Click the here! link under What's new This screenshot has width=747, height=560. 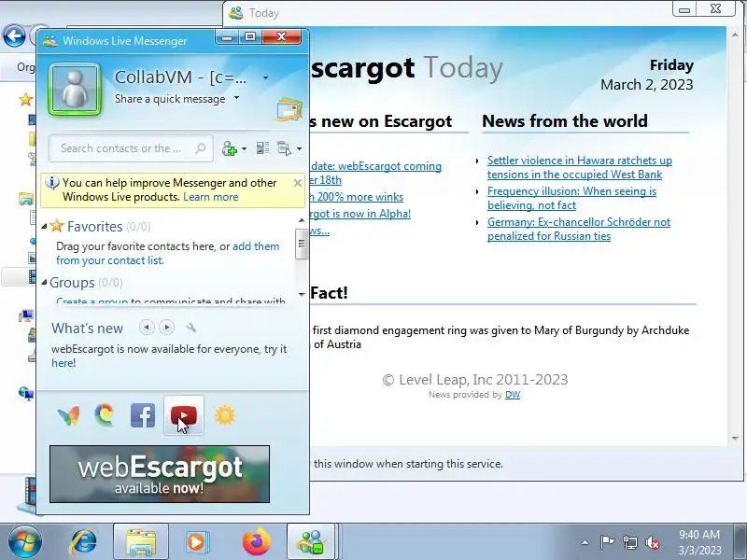[x=63, y=363]
